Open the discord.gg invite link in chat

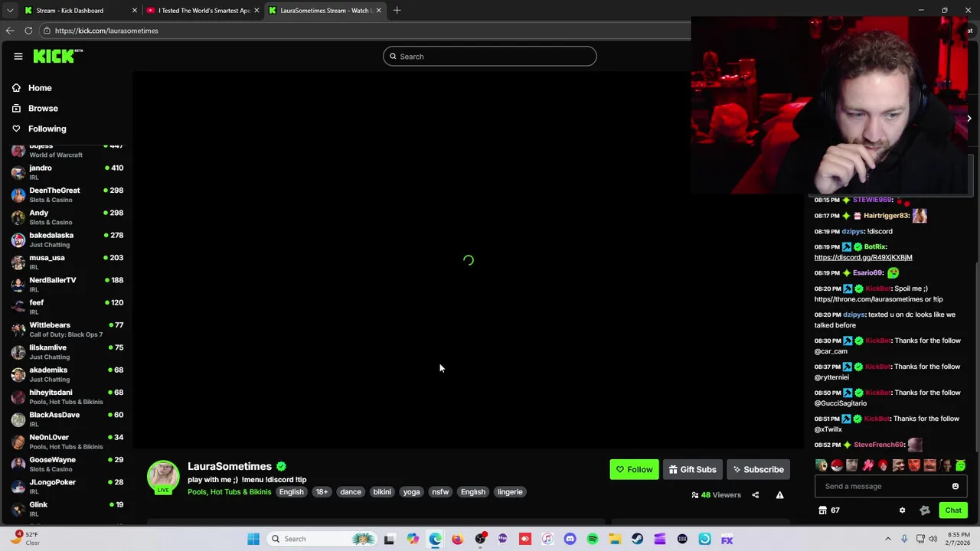[863, 258]
